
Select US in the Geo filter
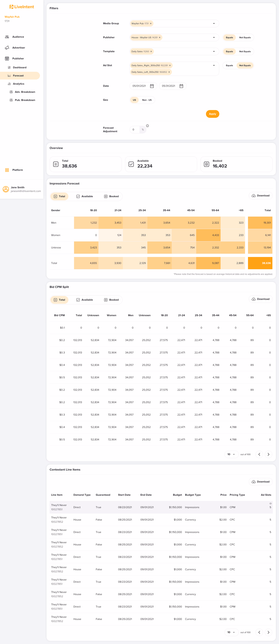tap(134, 100)
